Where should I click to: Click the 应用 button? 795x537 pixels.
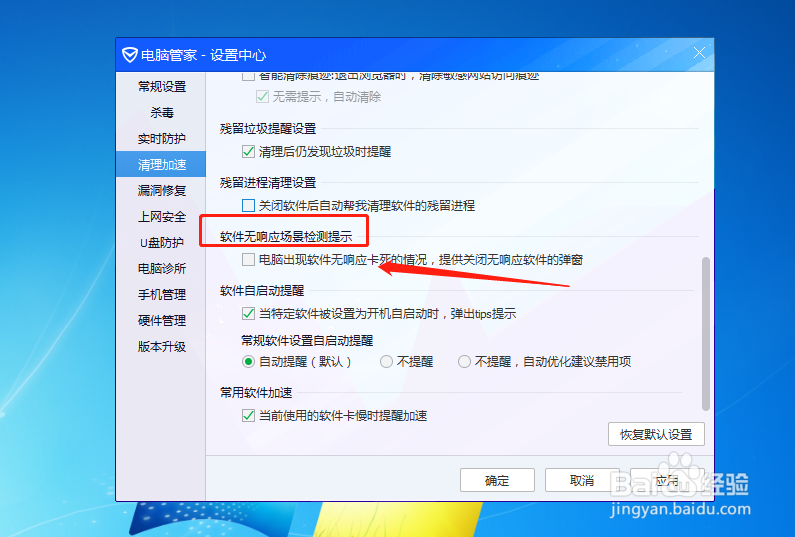tap(667, 480)
